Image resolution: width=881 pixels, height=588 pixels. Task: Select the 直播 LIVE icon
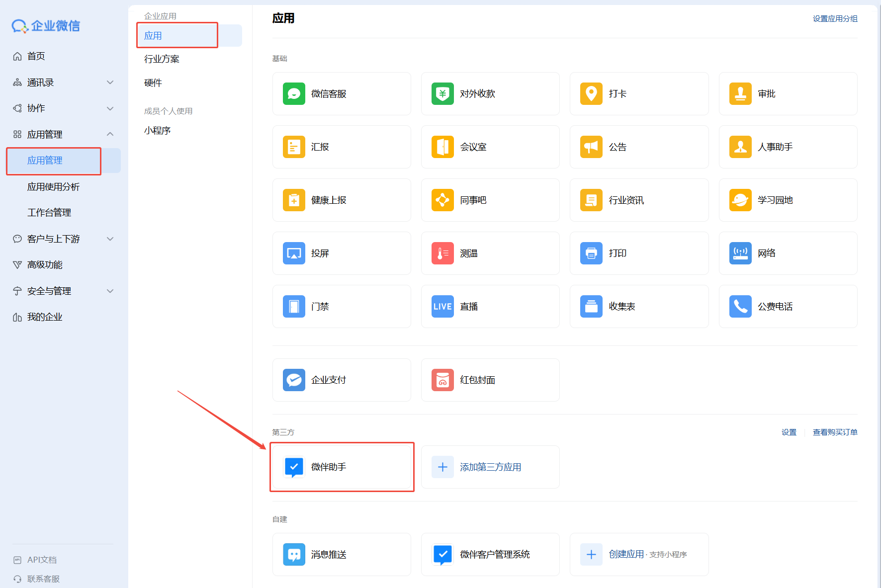[442, 306]
